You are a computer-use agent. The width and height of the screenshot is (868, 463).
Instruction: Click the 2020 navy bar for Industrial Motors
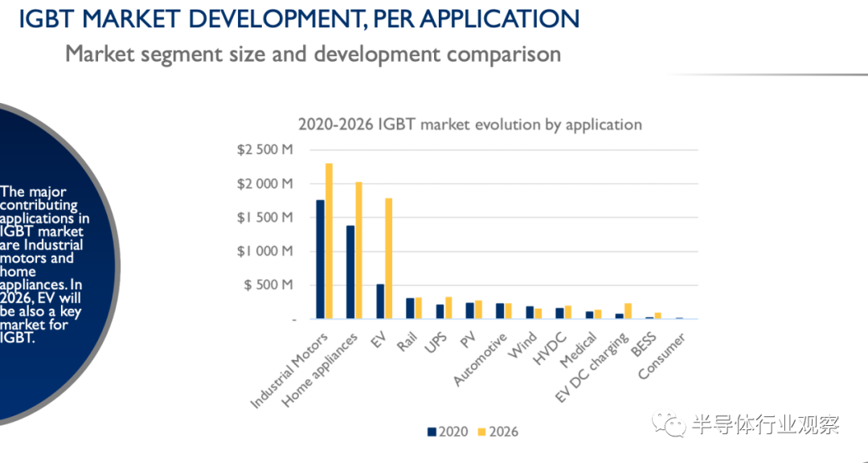tap(320, 259)
